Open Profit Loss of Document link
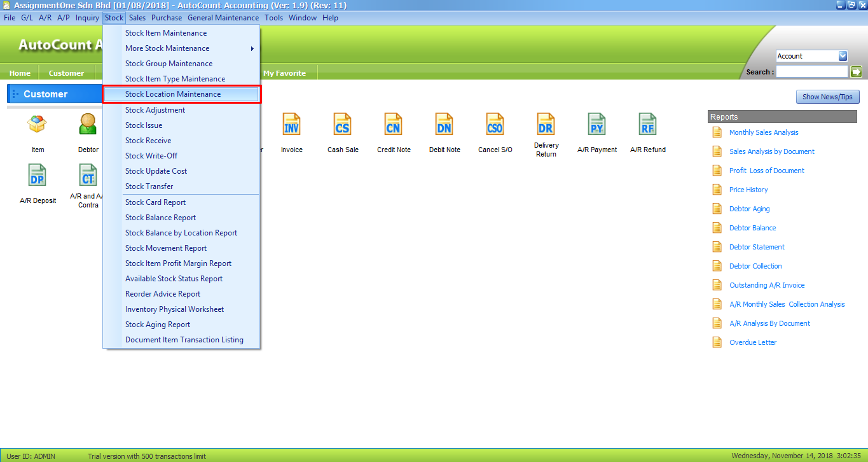Screen dimensions: 868x462 coord(767,171)
